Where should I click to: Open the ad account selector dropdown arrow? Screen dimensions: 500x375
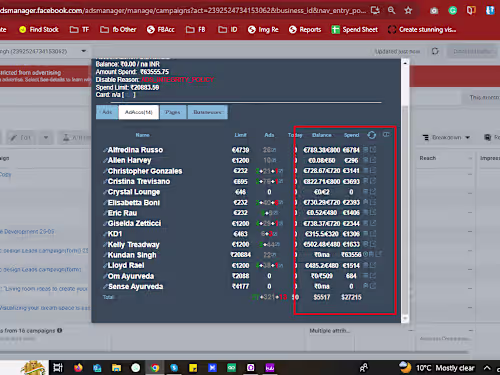(x=84, y=51)
